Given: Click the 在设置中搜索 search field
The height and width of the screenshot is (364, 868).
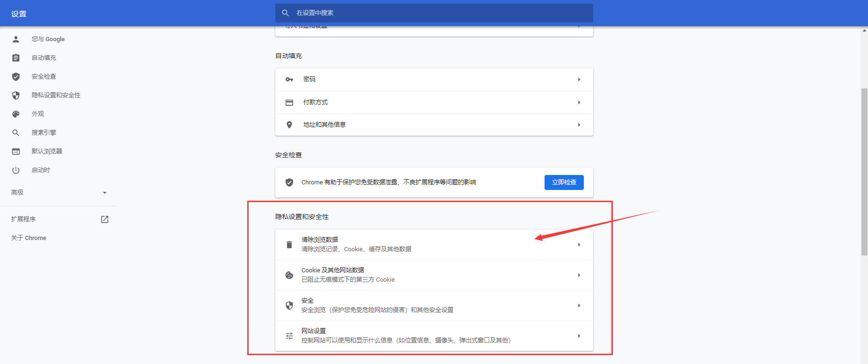Looking at the screenshot, I should [x=434, y=13].
